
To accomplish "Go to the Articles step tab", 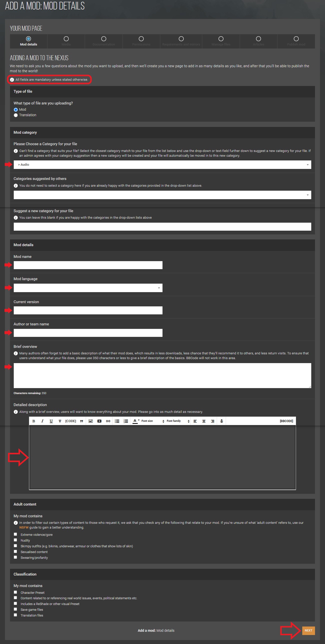I will pyautogui.click(x=258, y=41).
